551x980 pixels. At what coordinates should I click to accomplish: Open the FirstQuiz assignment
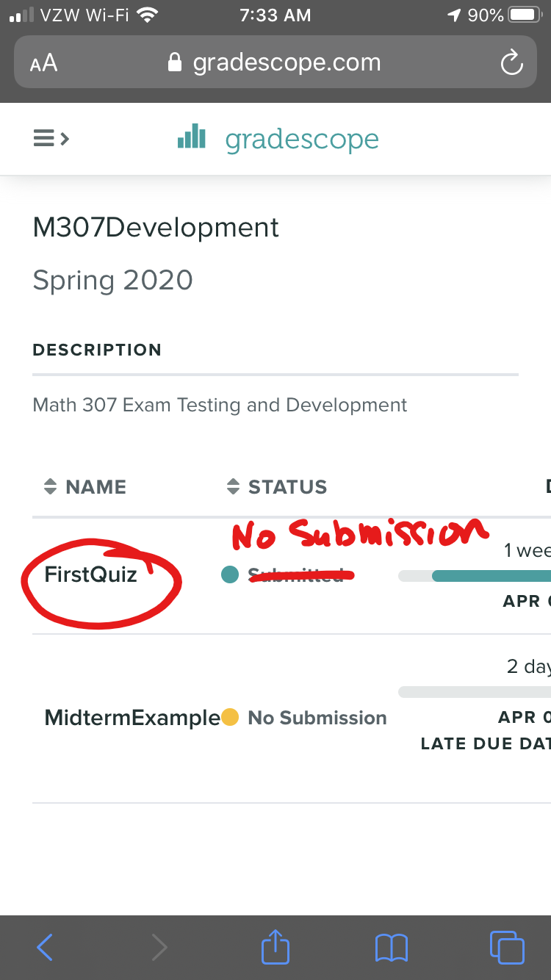point(91,574)
